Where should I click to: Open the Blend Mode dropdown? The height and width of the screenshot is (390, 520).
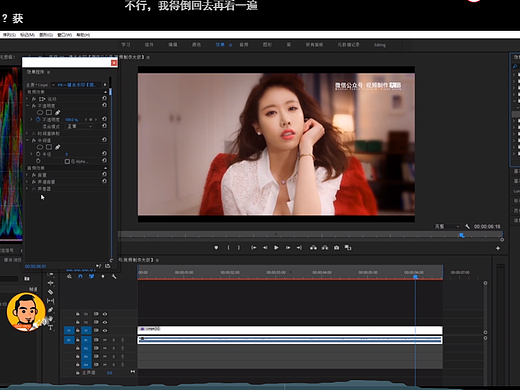click(79, 126)
